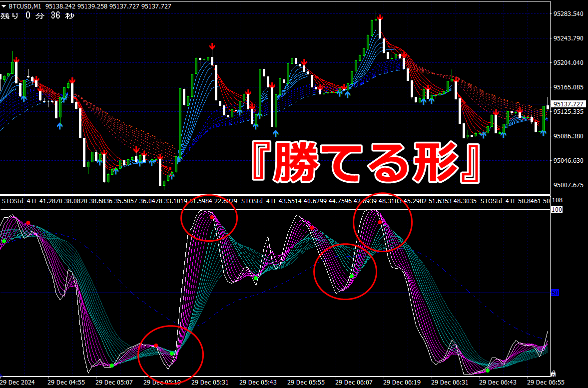588x388 pixels.
Task: Click price axis label 95283.540
Action: pos(569,14)
